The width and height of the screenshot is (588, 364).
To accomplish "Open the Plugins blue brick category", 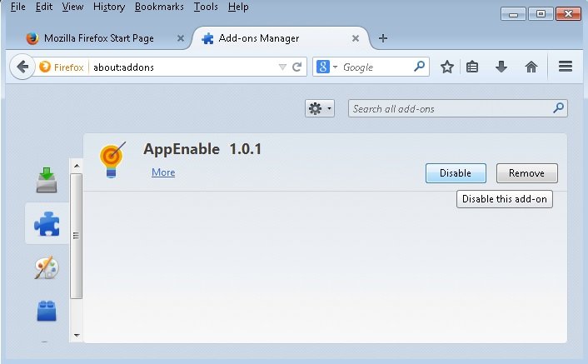I will (47, 312).
